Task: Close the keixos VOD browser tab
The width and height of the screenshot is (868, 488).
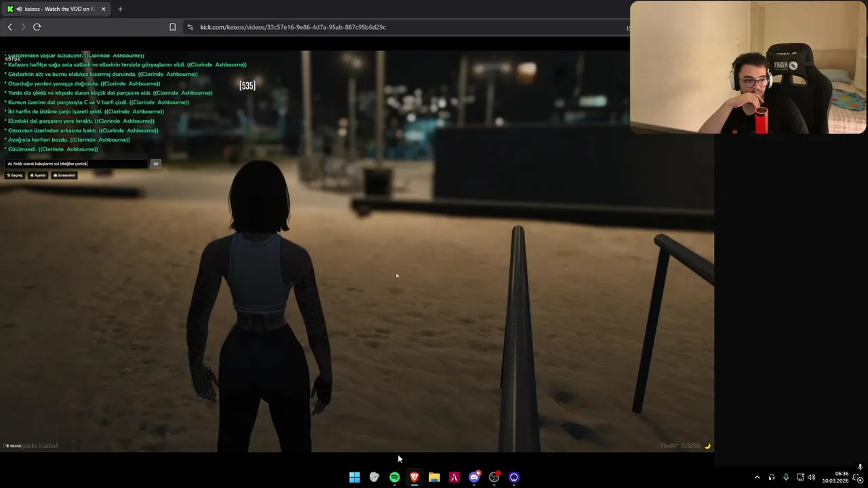Action: pyautogui.click(x=103, y=9)
